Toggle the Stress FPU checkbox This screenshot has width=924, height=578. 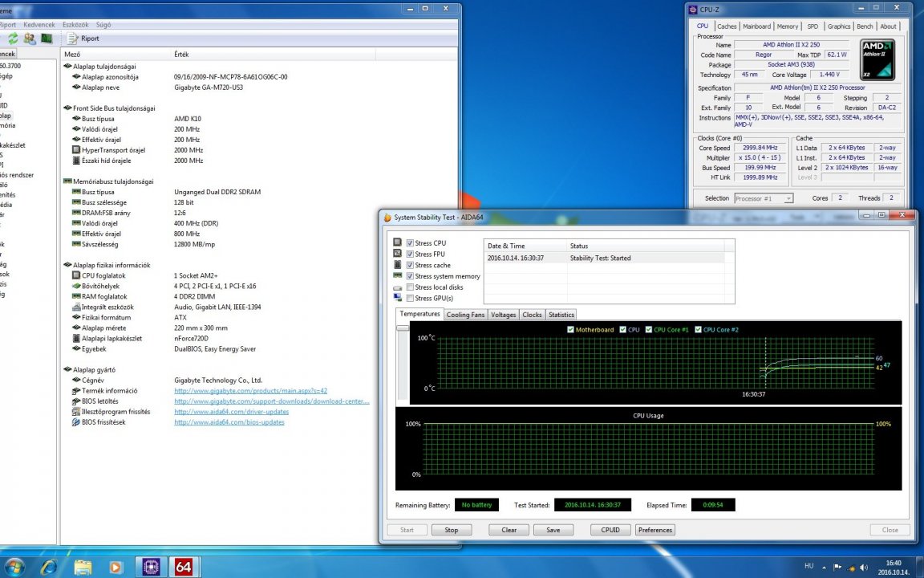click(410, 254)
